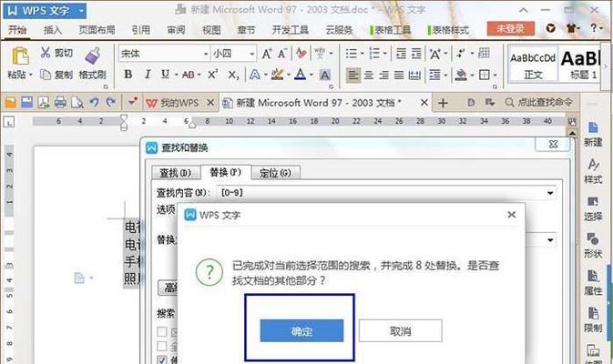This screenshot has height=364, width=613.
Task: Toggle center alignment button
Action: (369, 75)
